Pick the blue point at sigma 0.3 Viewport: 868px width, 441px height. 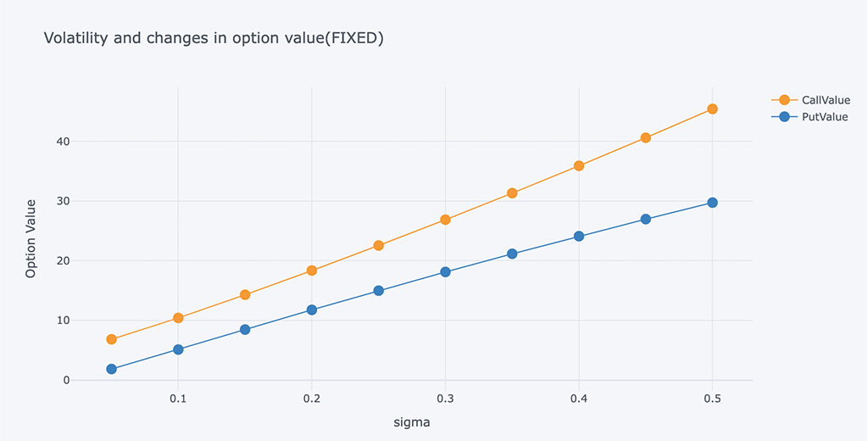click(445, 272)
